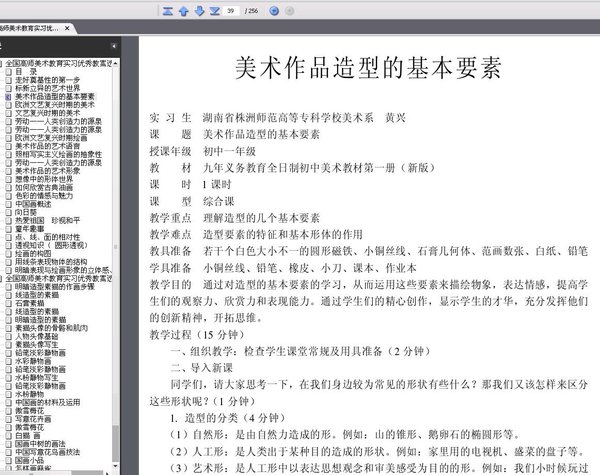Open bookmark 目 录
The width and height of the screenshot is (600, 475).
(x=26, y=72)
